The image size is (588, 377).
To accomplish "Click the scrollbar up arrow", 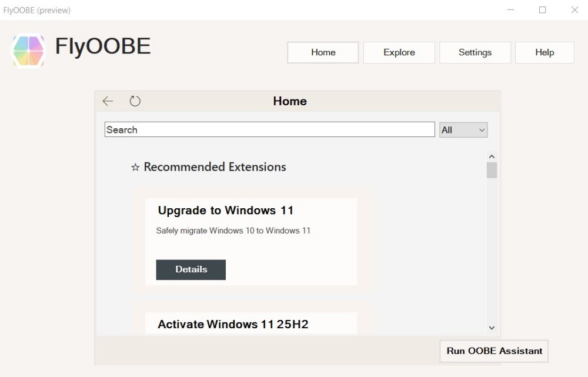I will [492, 156].
